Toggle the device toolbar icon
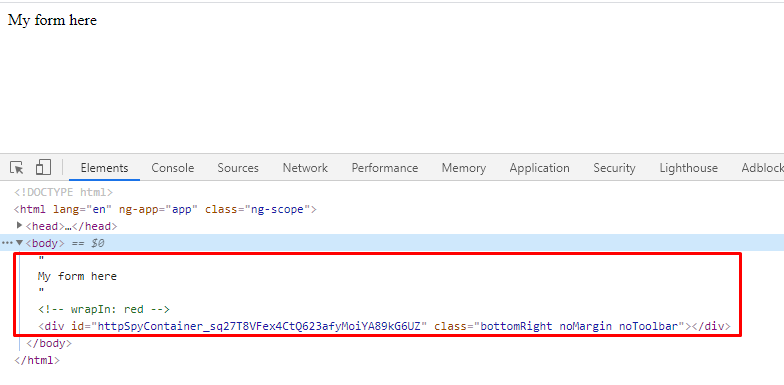 tap(43, 168)
